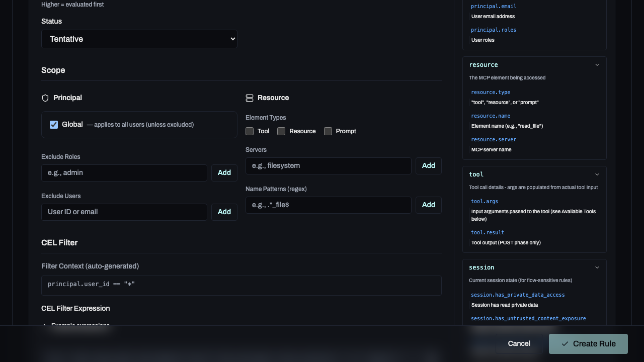
Task: Click Add beside Name Patterns field
Action: tap(428, 205)
